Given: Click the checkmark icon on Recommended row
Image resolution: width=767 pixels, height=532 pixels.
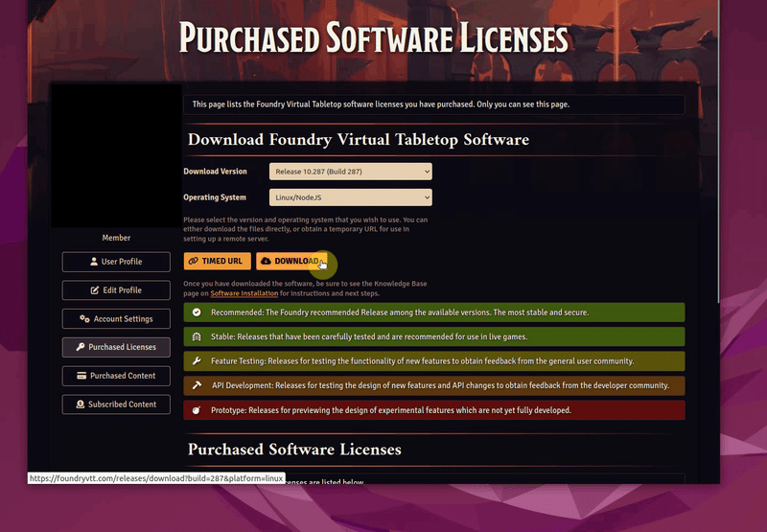Looking at the screenshot, I should coord(197,312).
